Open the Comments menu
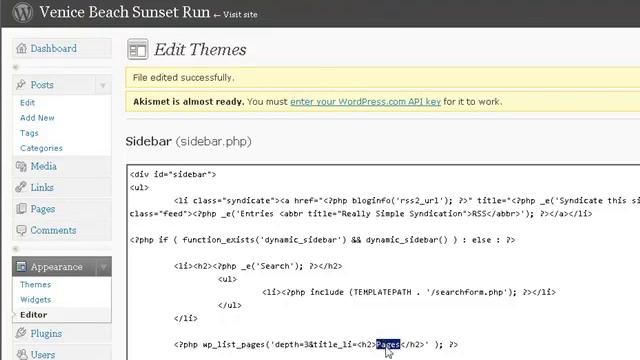 [x=53, y=230]
